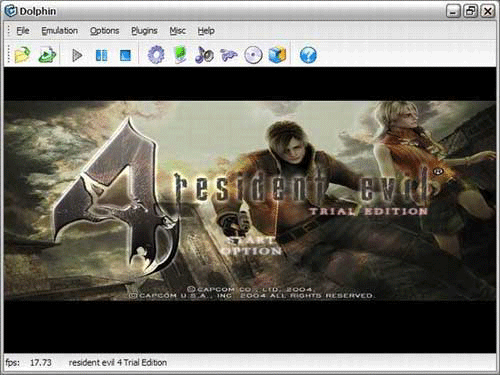Viewport: 500px width, 375px height.
Task: Open help with the question mark icon
Action: (308, 55)
